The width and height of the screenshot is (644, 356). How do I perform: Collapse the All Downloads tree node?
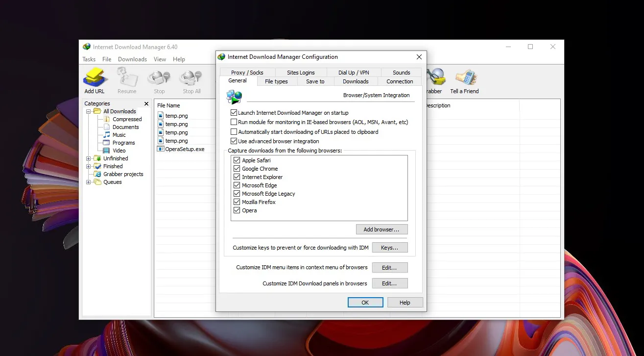click(89, 111)
